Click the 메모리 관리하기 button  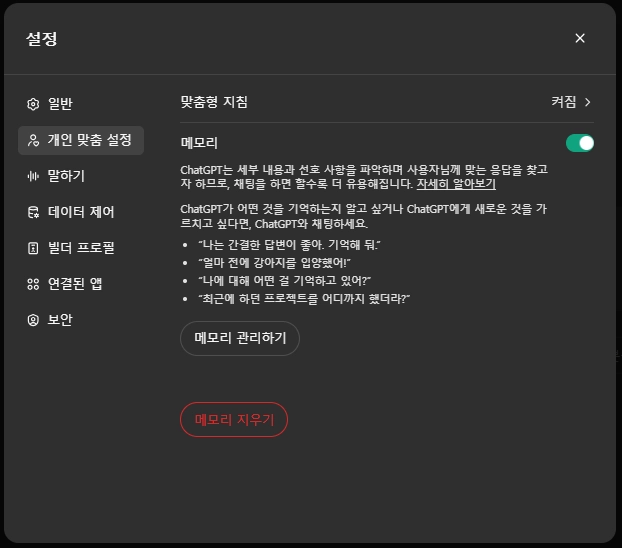click(240, 338)
